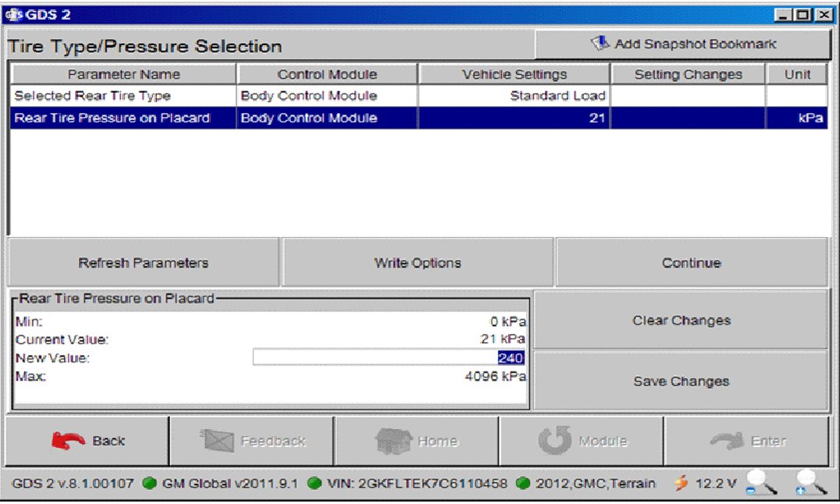
Task: Click the Feedback envelope button
Action: coord(252,441)
